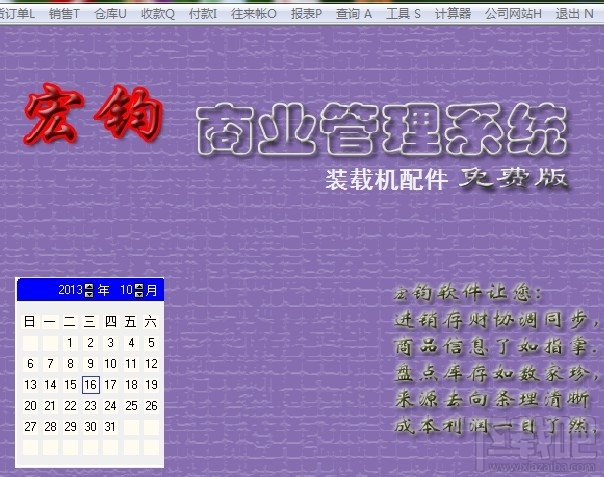Viewport: 604px width, 477px height.
Task: Open the 销售T menu
Action: coord(64,14)
